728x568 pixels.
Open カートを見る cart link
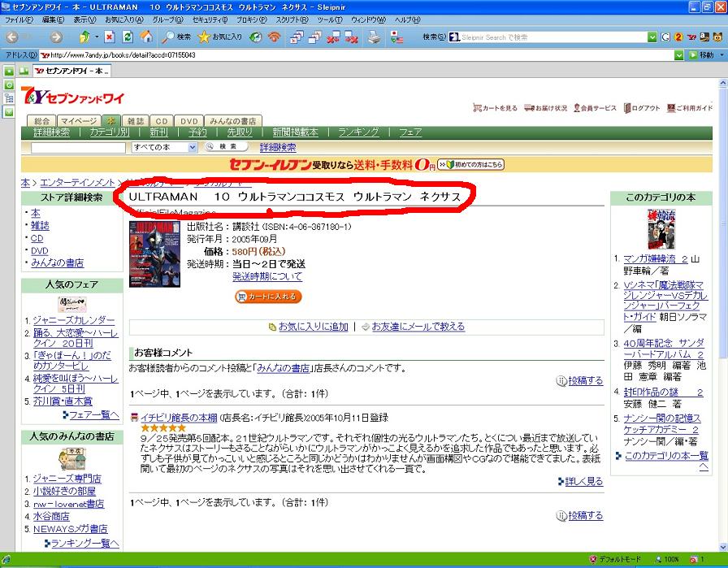point(495,108)
